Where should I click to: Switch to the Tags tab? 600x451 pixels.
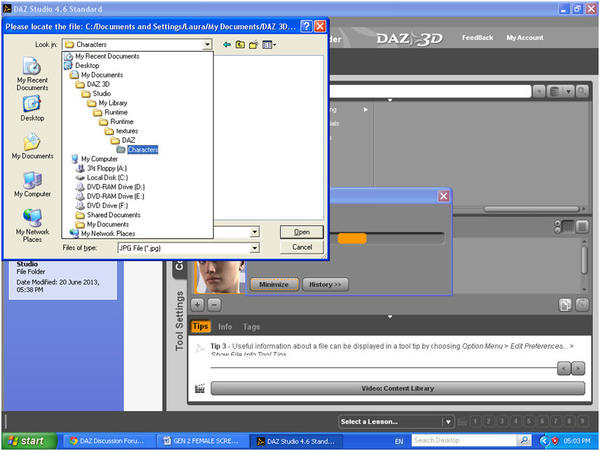[251, 327]
